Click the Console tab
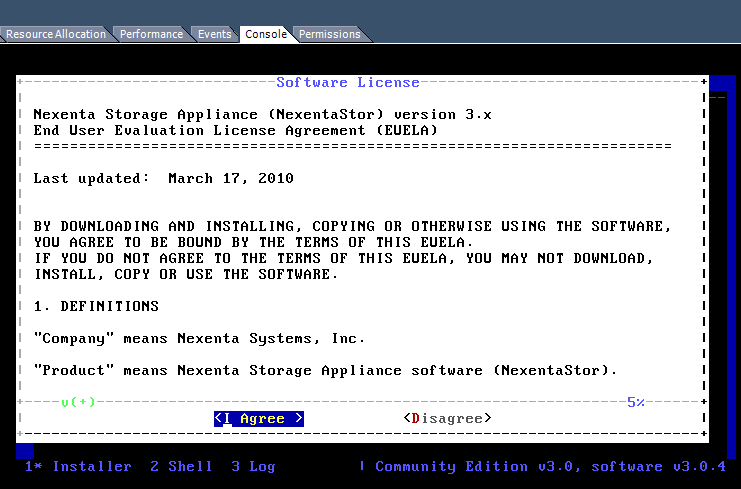This screenshot has width=741, height=489. point(266,34)
